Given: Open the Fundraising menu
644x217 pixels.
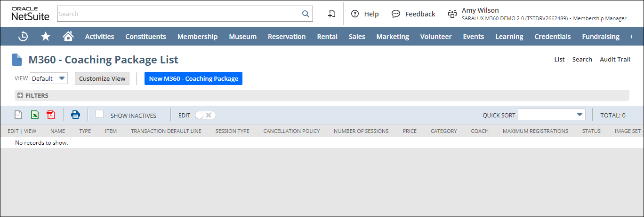Looking at the screenshot, I should point(601,37).
